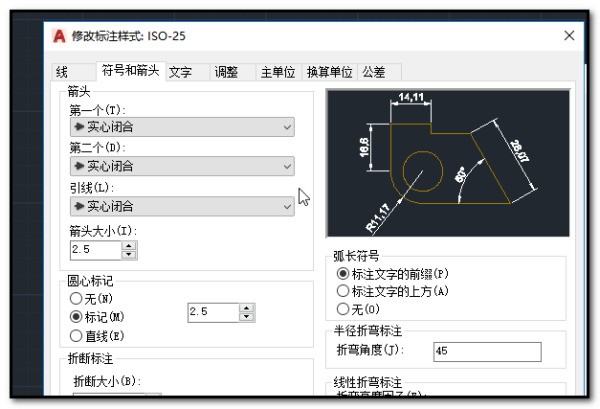Switch to the 线 tab

coord(62,72)
